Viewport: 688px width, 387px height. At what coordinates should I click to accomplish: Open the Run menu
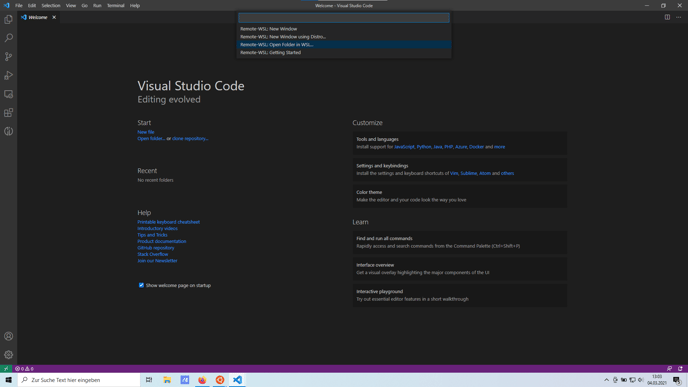[97, 6]
